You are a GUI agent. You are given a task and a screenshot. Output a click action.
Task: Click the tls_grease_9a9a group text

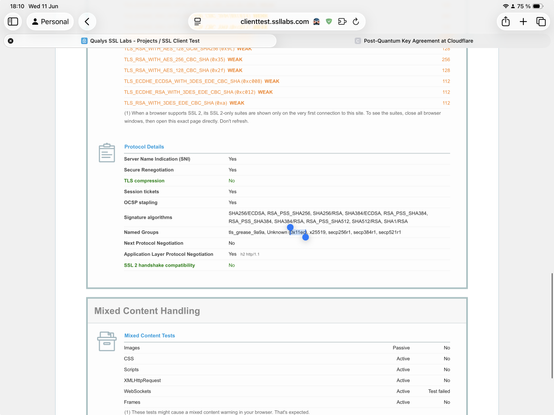click(x=246, y=232)
